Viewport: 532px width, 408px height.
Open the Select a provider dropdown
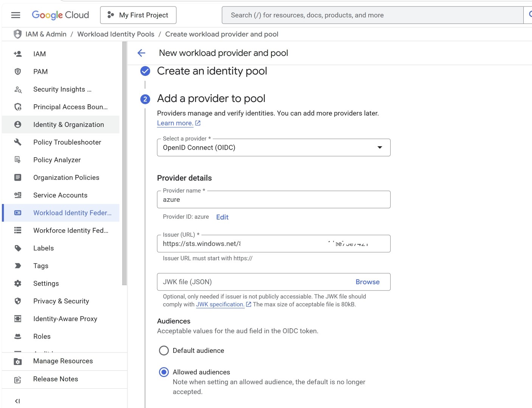point(274,147)
